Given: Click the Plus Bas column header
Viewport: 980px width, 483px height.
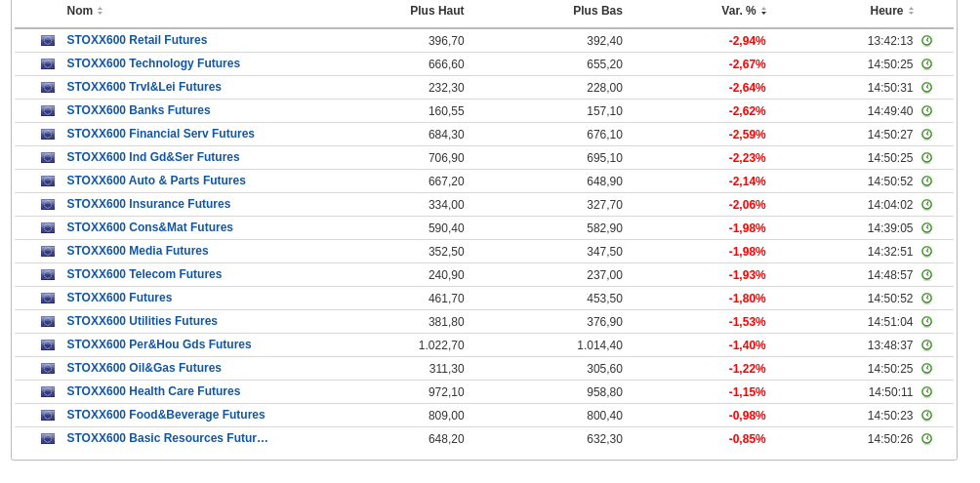Looking at the screenshot, I should pos(597,11).
